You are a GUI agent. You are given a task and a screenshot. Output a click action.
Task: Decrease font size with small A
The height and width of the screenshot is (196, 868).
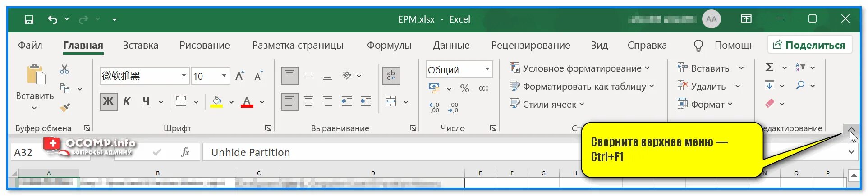258,76
